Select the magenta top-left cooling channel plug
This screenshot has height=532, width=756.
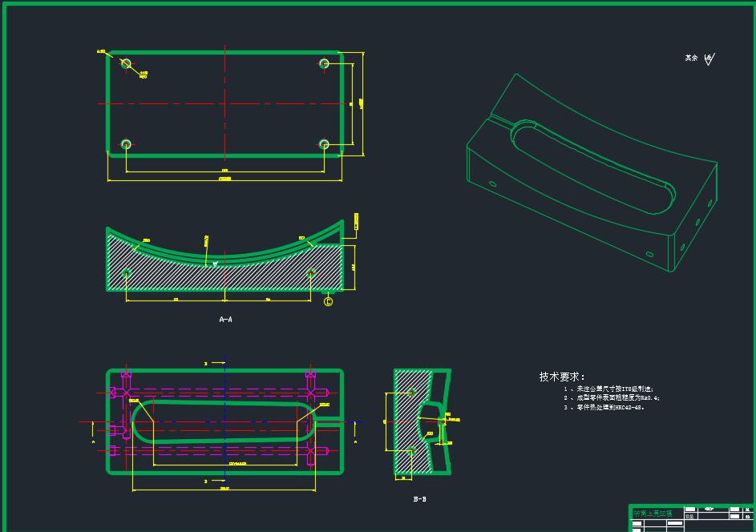coord(125,373)
